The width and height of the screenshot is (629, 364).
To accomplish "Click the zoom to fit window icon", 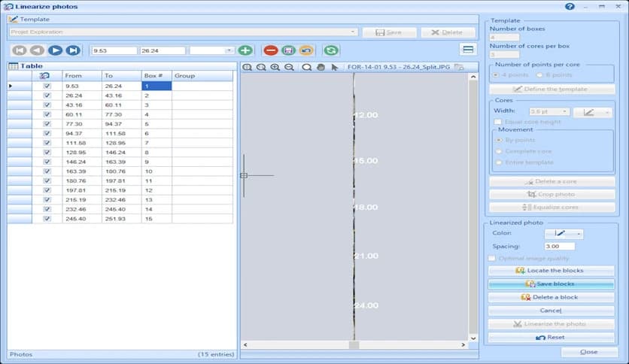I will pyautogui.click(x=247, y=67).
